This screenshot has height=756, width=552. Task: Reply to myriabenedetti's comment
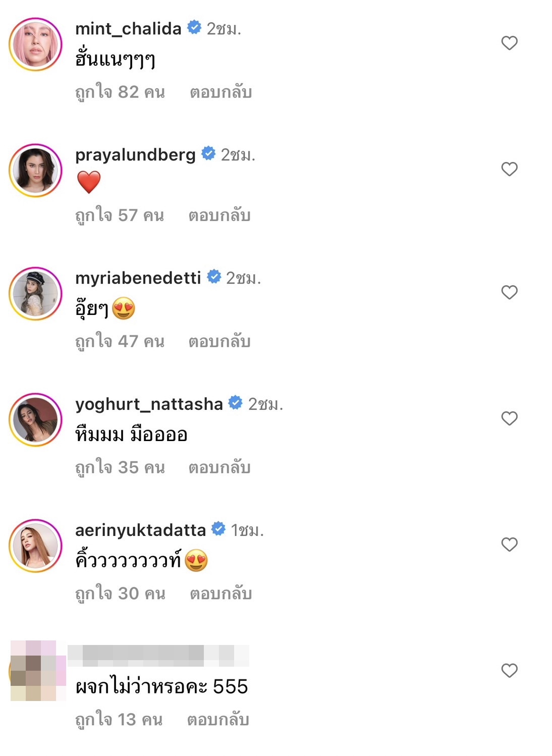(219, 342)
